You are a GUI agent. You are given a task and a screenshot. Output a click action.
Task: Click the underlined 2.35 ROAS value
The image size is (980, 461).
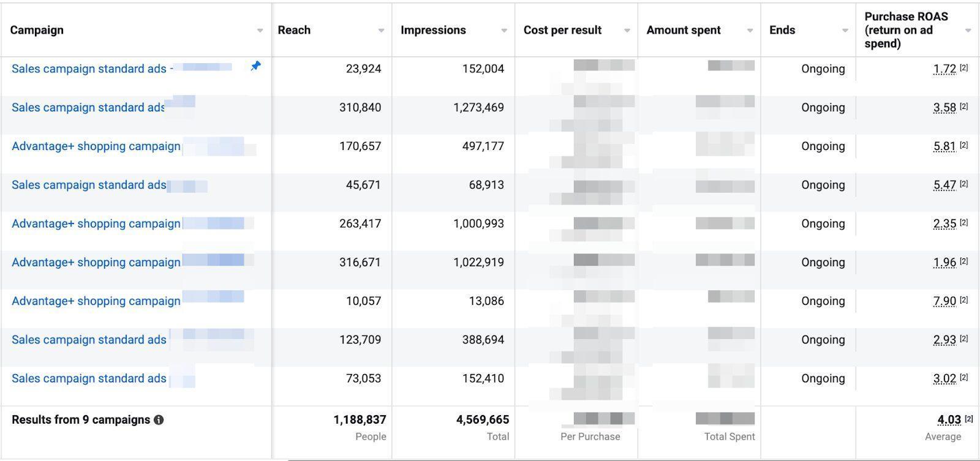944,224
